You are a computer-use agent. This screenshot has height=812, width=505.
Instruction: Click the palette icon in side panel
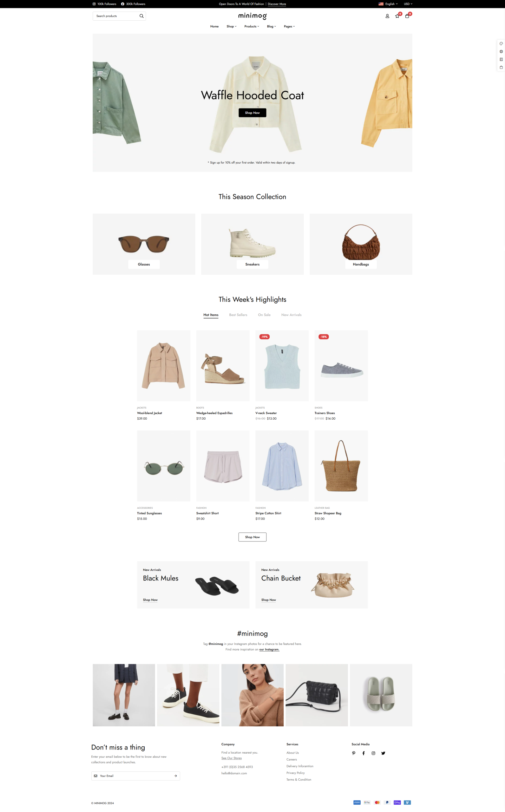pos(501,44)
